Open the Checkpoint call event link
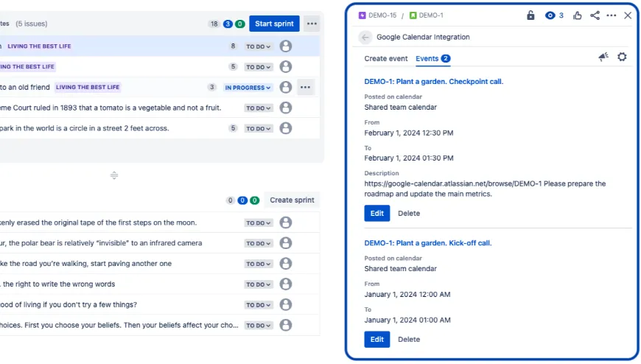This screenshot has width=641, height=364. 434,81
